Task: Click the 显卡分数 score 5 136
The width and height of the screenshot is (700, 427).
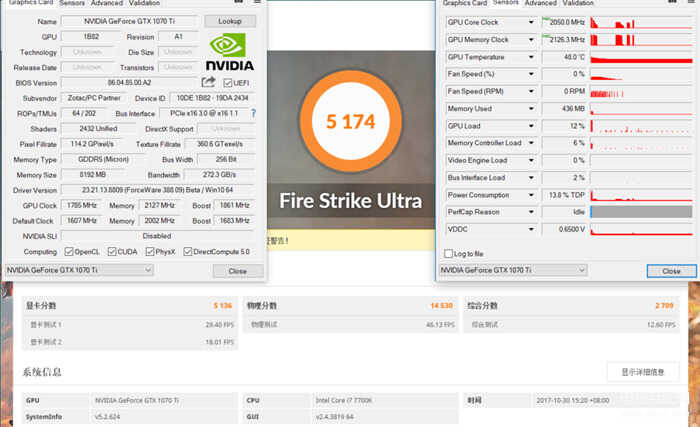Action: (x=222, y=306)
